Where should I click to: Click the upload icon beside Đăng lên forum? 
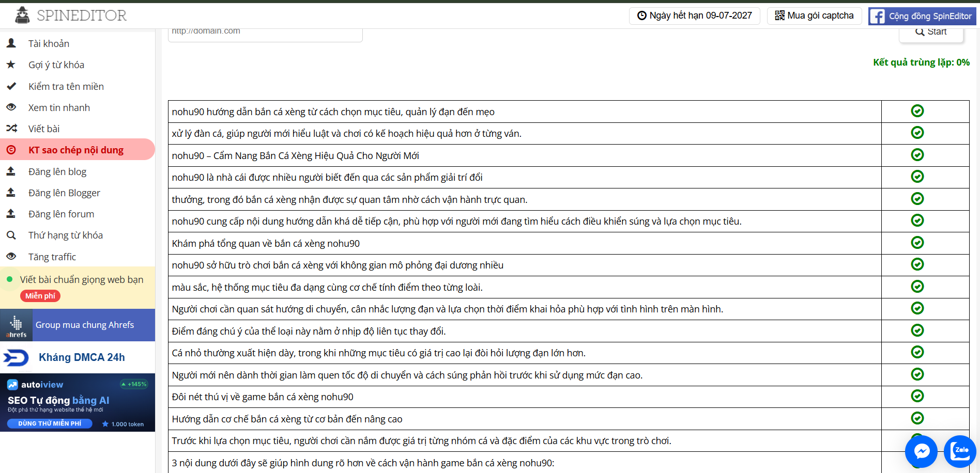[11, 214]
